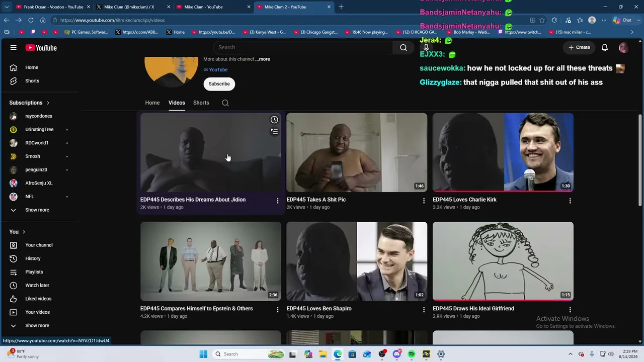Image resolution: width=644 pixels, height=362 pixels.
Task: Open Spotify from the taskbar
Action: [x=412, y=354]
